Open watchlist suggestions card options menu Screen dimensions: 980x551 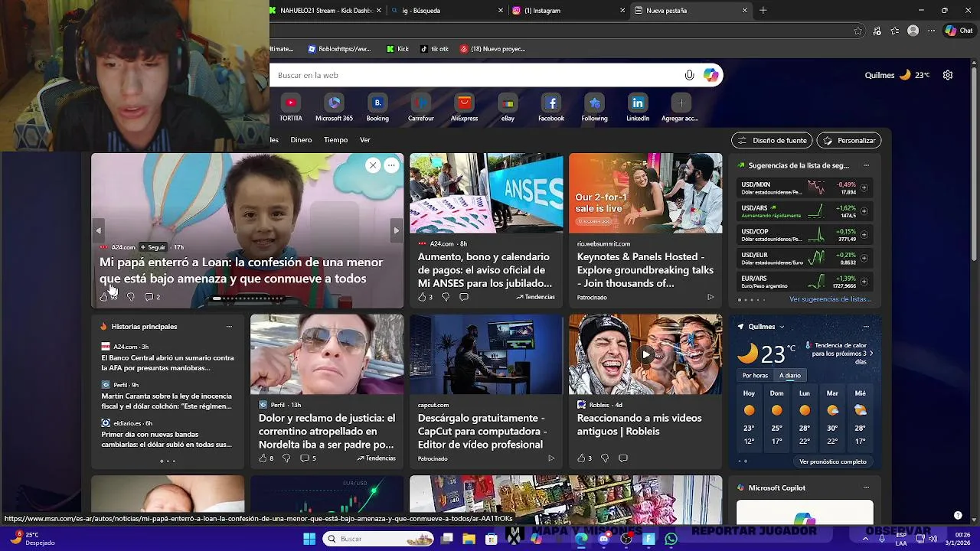tap(866, 165)
